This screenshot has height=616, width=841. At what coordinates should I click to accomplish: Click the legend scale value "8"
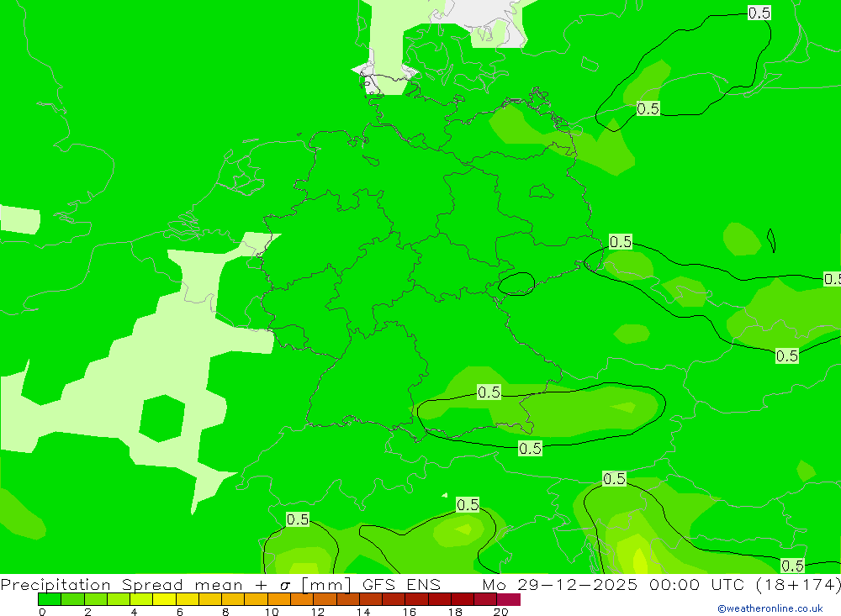click(x=225, y=612)
